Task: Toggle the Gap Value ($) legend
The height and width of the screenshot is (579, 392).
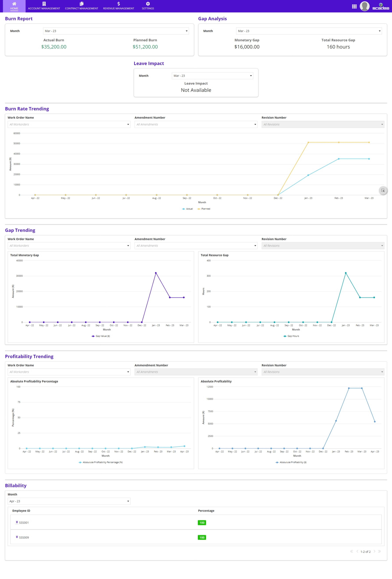Action: 101,336
